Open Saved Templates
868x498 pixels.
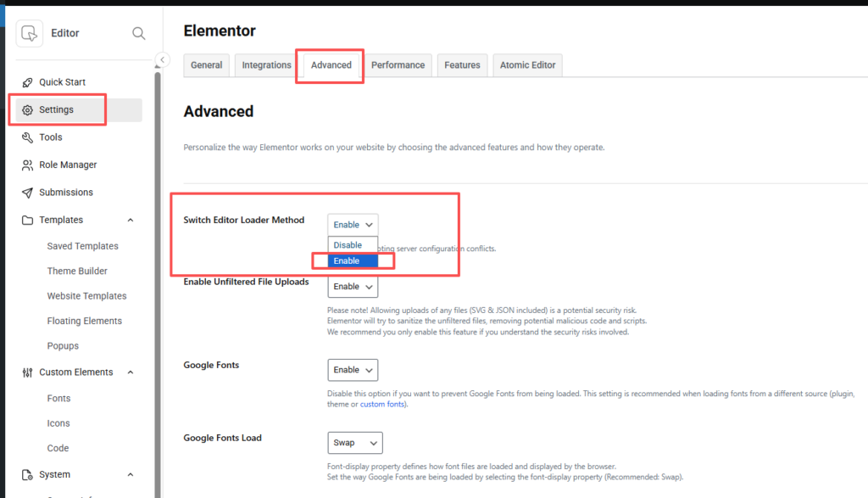click(x=82, y=246)
